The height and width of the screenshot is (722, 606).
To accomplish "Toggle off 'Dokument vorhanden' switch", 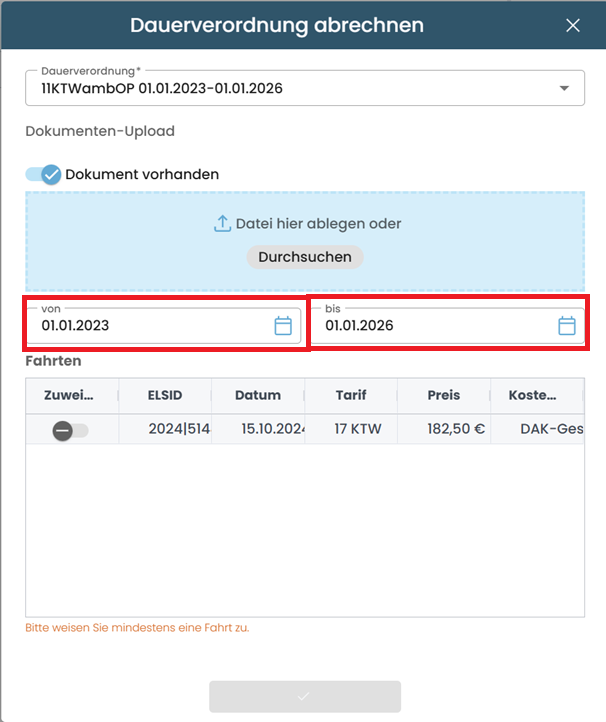I will 44,174.
